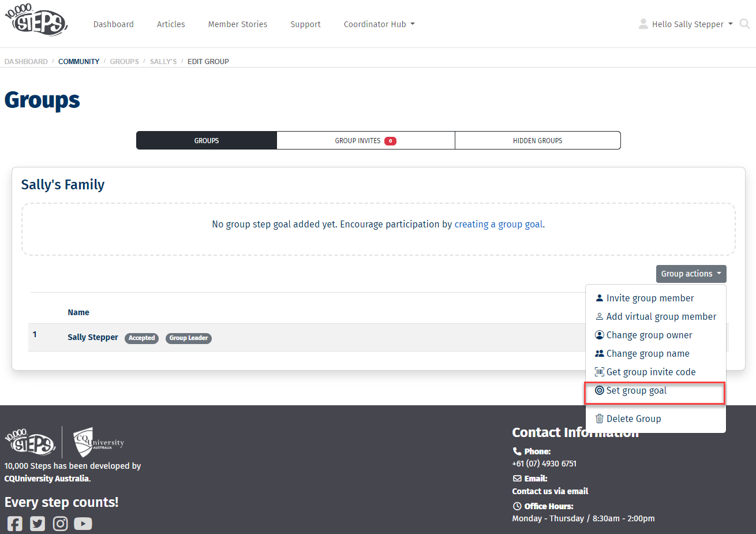Click the CQUniversity logo in footer
The height and width of the screenshot is (534, 756).
coord(98,442)
